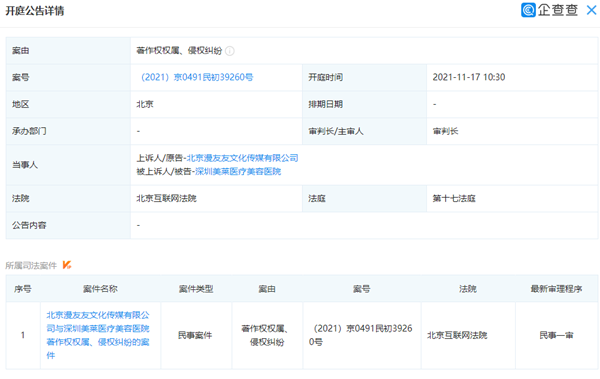Click the 开庭公告详情 title
Image resolution: width=600 pixels, height=379 pixels.
point(35,11)
